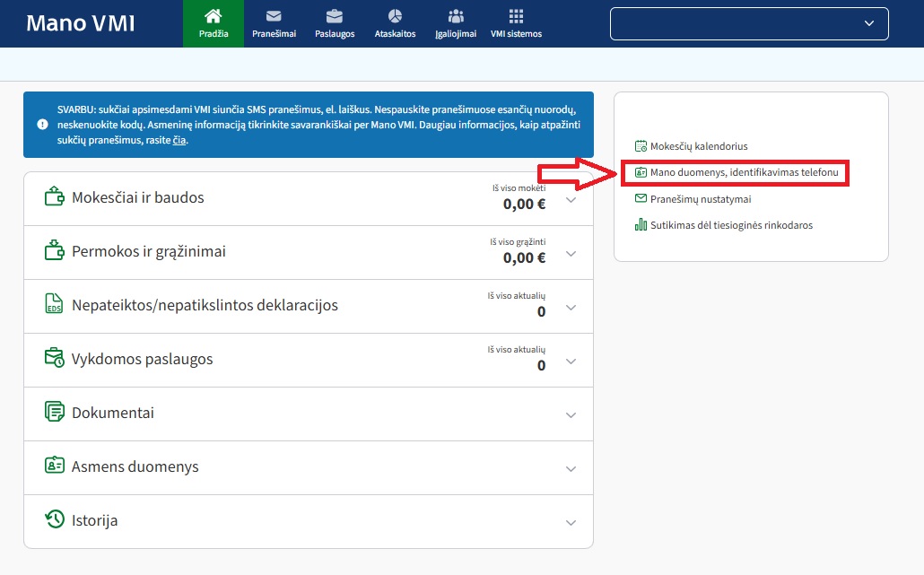Expand the Vykdomos paslaugos chevron
Viewport: 924px width, 575px height.
(x=571, y=362)
